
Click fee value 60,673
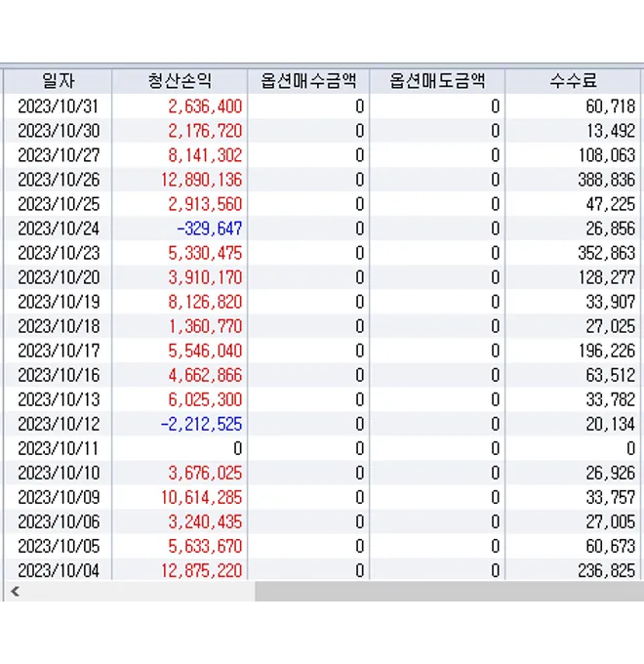click(611, 546)
